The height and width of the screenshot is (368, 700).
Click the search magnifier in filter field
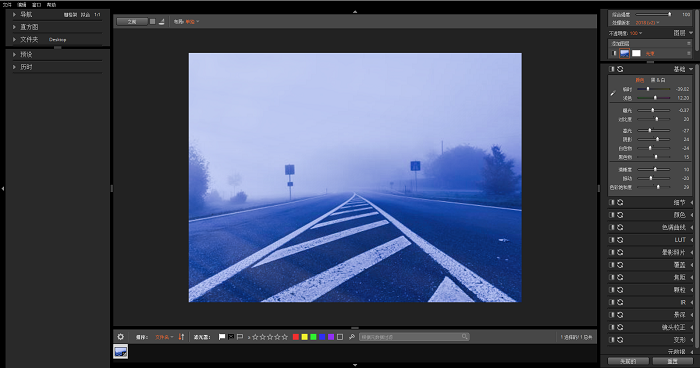click(464, 336)
